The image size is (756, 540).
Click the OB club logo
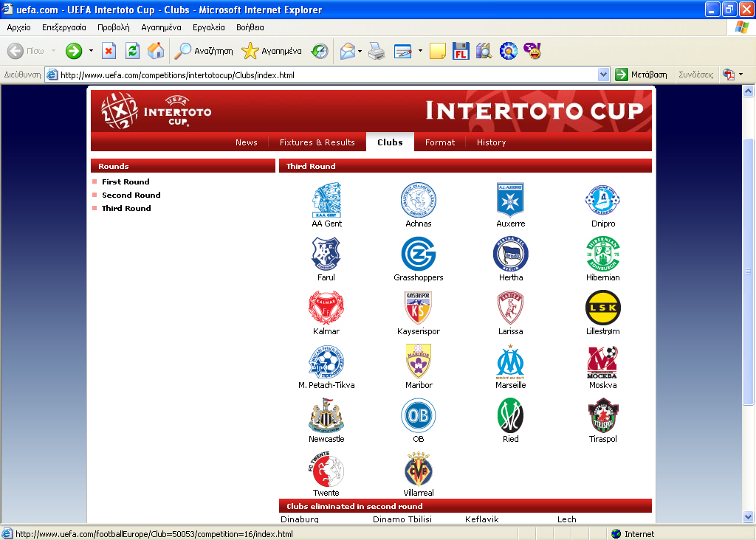pyautogui.click(x=419, y=415)
